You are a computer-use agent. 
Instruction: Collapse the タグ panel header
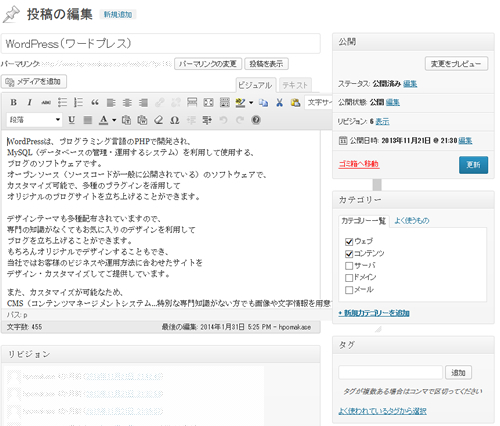[413, 345]
